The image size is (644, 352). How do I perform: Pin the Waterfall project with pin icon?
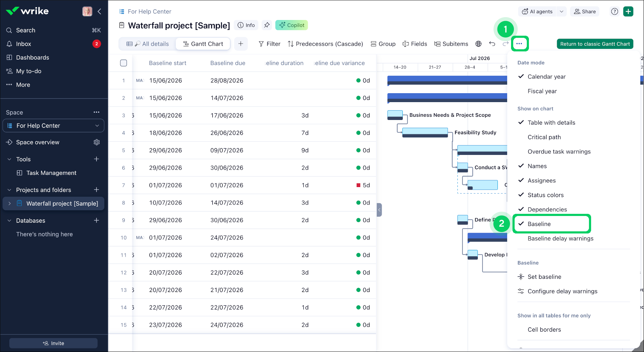tap(267, 25)
